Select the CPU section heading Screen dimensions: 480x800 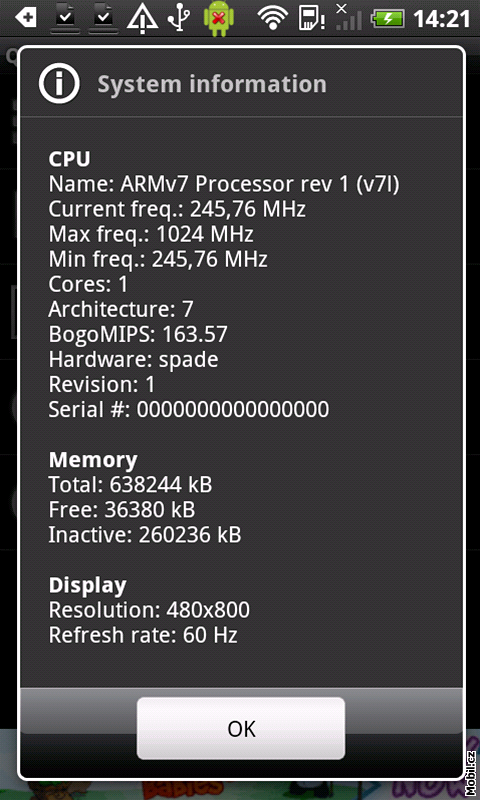point(69,159)
